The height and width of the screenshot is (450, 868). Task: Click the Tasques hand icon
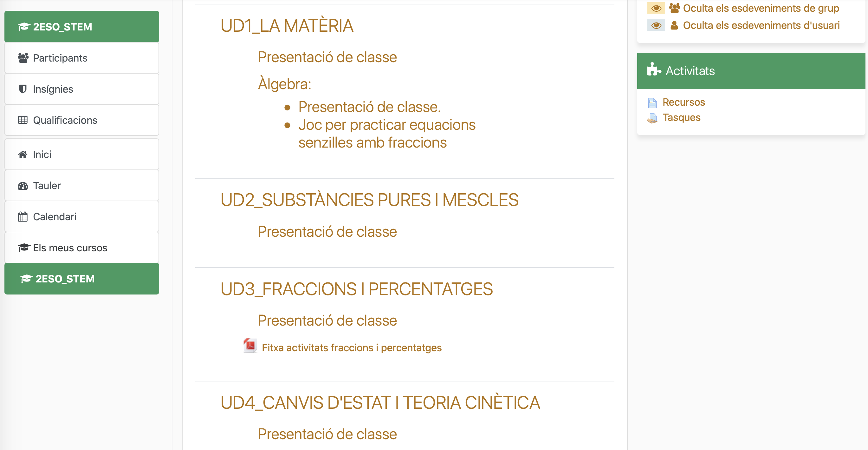tap(652, 118)
